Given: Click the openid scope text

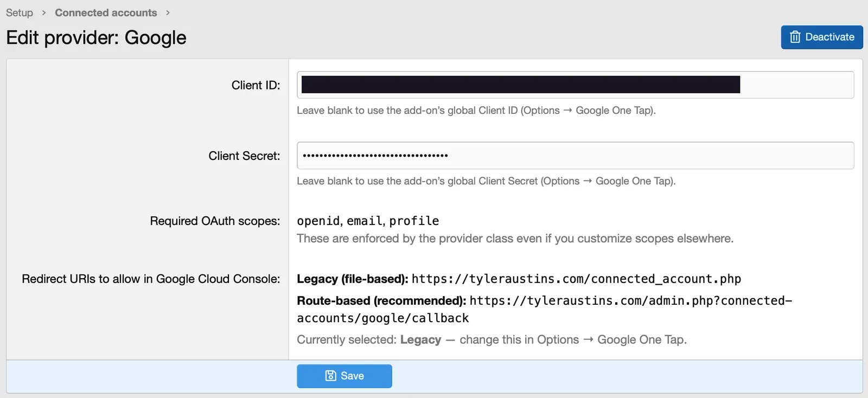Looking at the screenshot, I should [x=318, y=221].
